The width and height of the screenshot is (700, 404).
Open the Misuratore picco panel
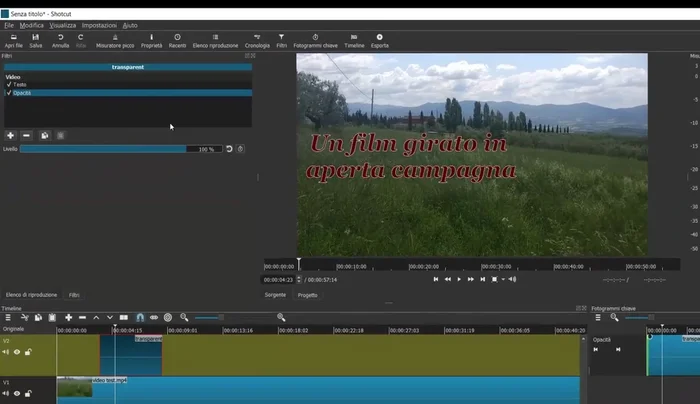click(x=115, y=41)
